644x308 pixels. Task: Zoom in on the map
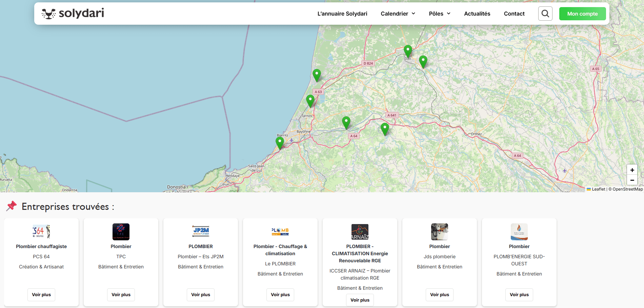coord(632,170)
